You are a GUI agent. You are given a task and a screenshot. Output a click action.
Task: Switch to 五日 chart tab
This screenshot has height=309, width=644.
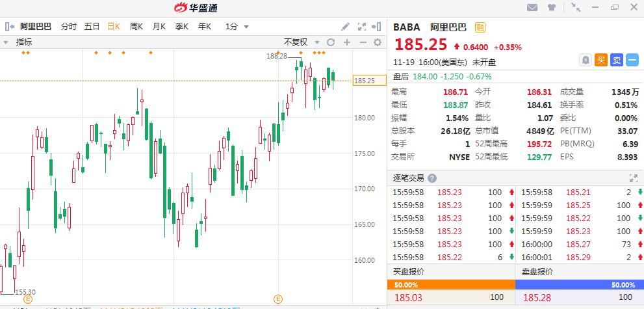[x=92, y=27]
